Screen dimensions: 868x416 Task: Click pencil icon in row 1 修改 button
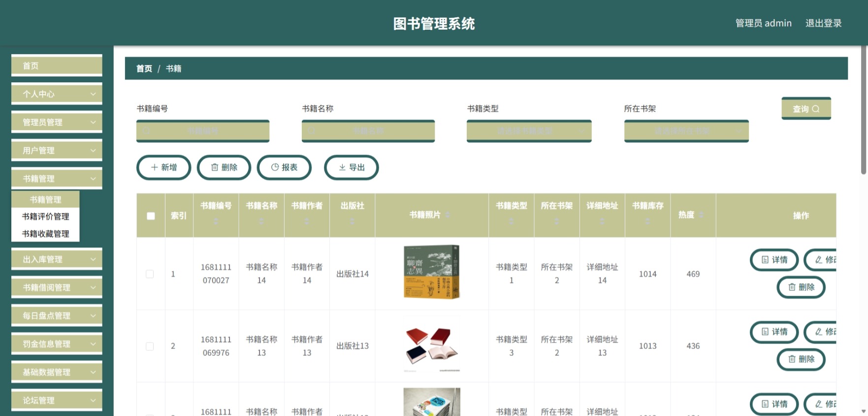point(819,260)
